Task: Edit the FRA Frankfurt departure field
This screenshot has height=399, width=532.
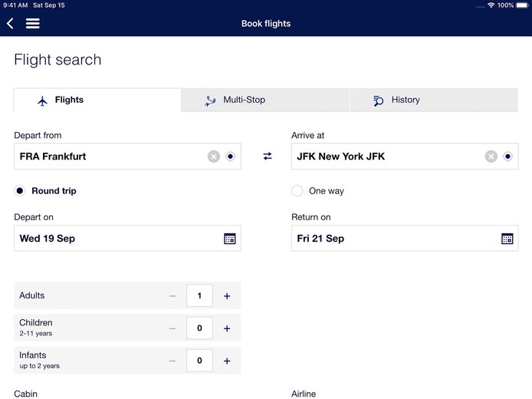Action: click(x=127, y=157)
